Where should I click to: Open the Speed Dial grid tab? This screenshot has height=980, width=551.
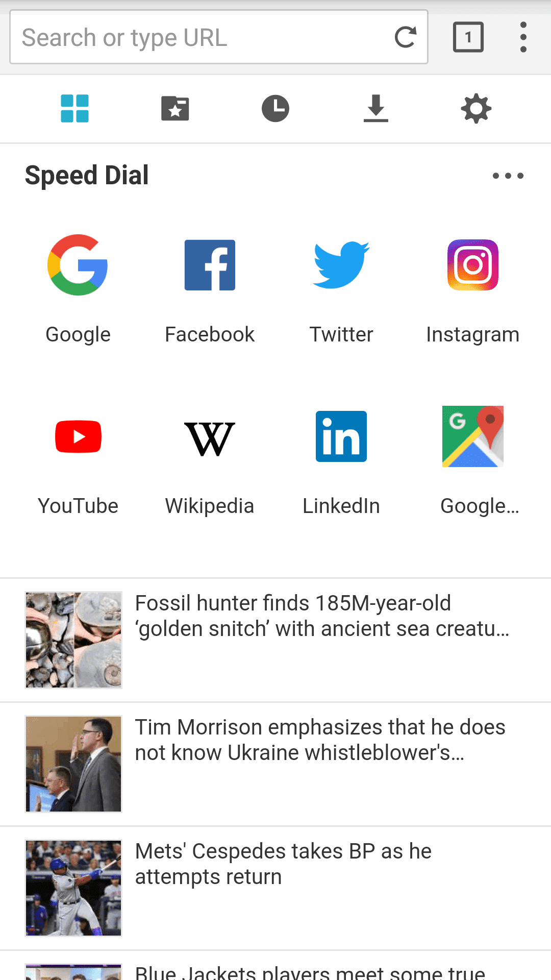click(x=74, y=109)
